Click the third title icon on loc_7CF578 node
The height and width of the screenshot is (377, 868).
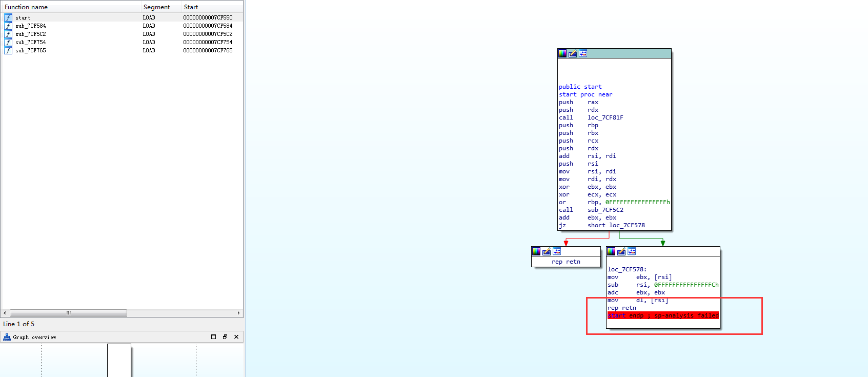632,251
